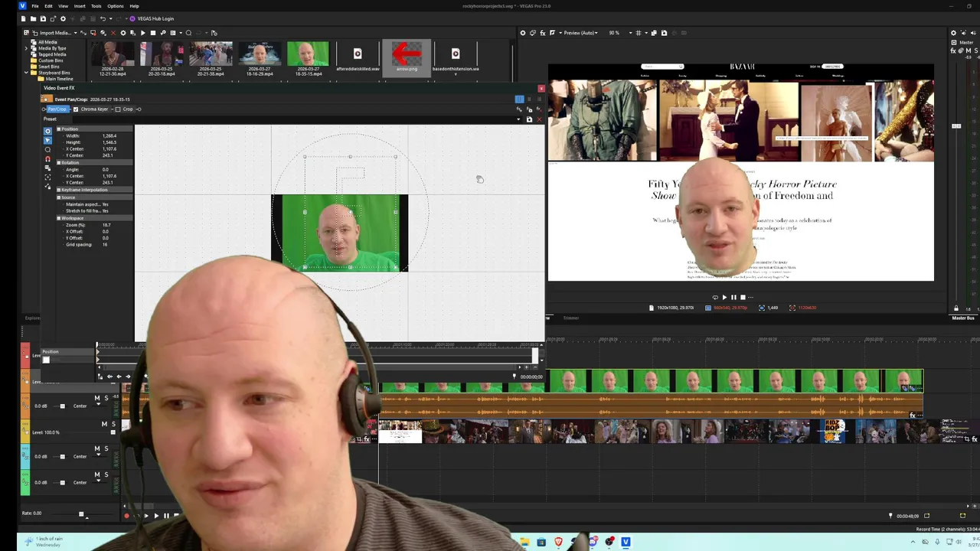
Task: Click Video Output FX icon in preview toolbar
Action: click(x=543, y=33)
